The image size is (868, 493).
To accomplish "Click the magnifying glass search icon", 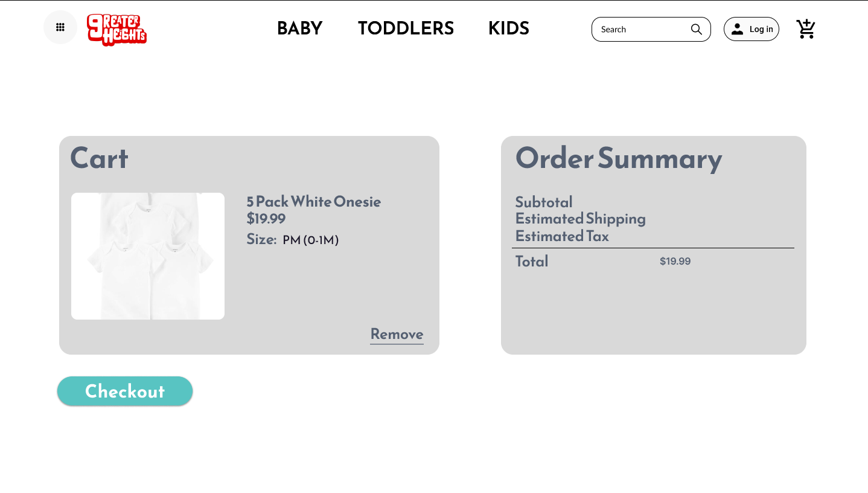I will click(696, 30).
